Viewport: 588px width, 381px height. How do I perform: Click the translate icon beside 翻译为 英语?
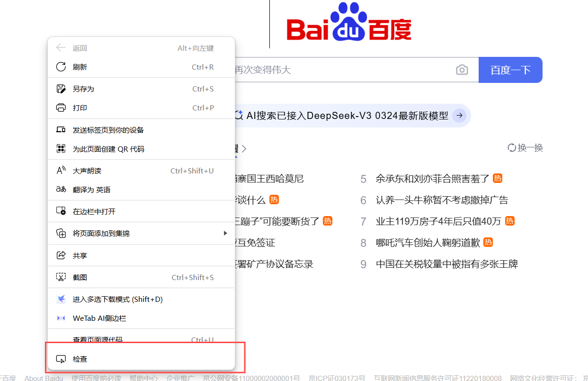coord(61,190)
